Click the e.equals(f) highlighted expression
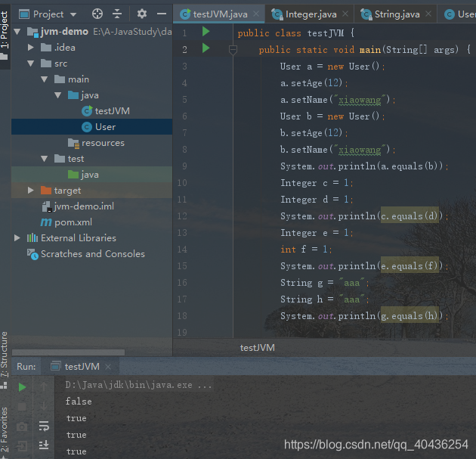 [410, 266]
